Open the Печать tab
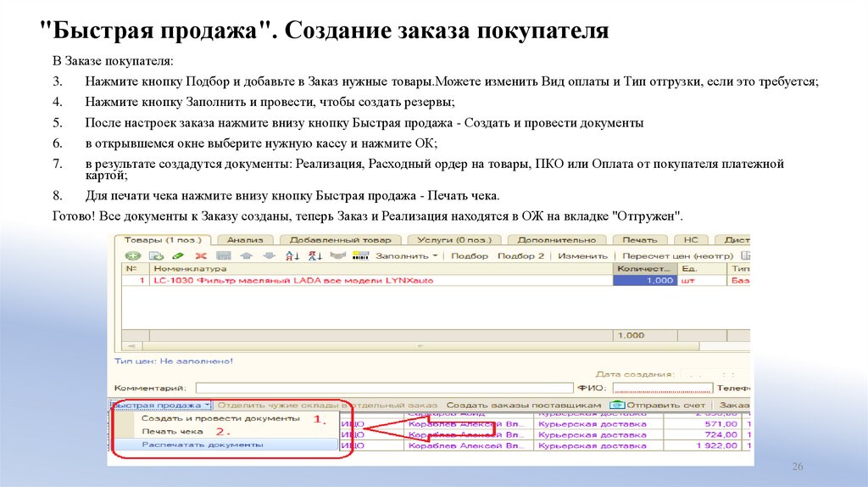Screen dimensions: 868x487 (x=639, y=240)
